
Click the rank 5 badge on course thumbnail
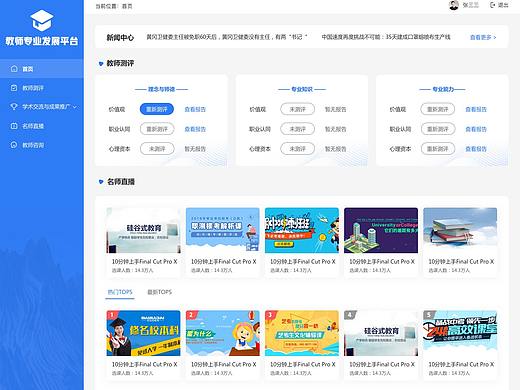click(x=428, y=315)
